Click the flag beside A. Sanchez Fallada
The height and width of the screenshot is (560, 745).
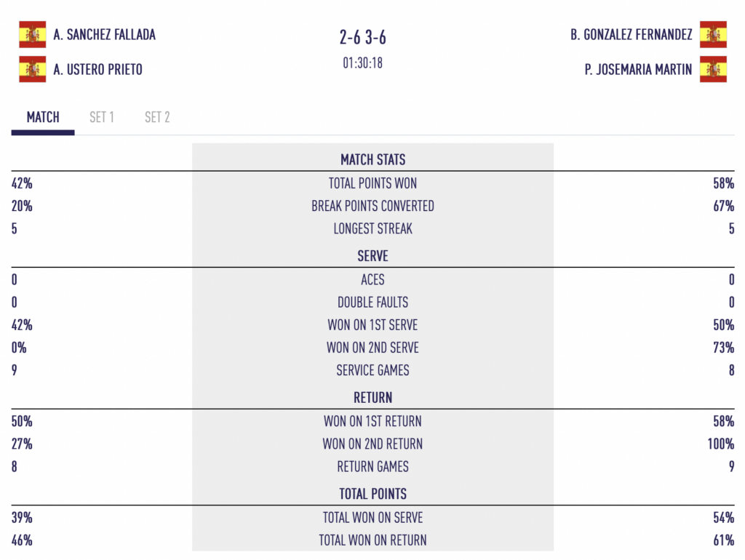point(32,34)
